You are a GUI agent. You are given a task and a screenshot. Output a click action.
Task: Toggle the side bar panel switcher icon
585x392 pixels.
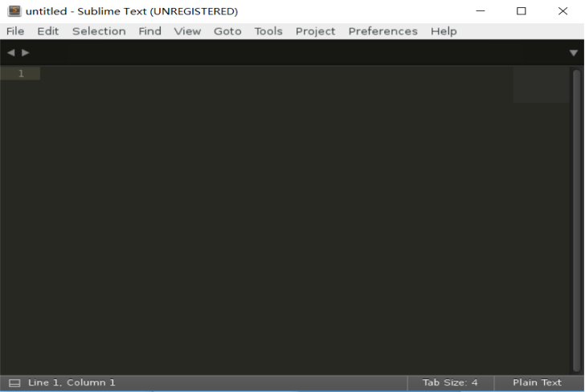(14, 382)
